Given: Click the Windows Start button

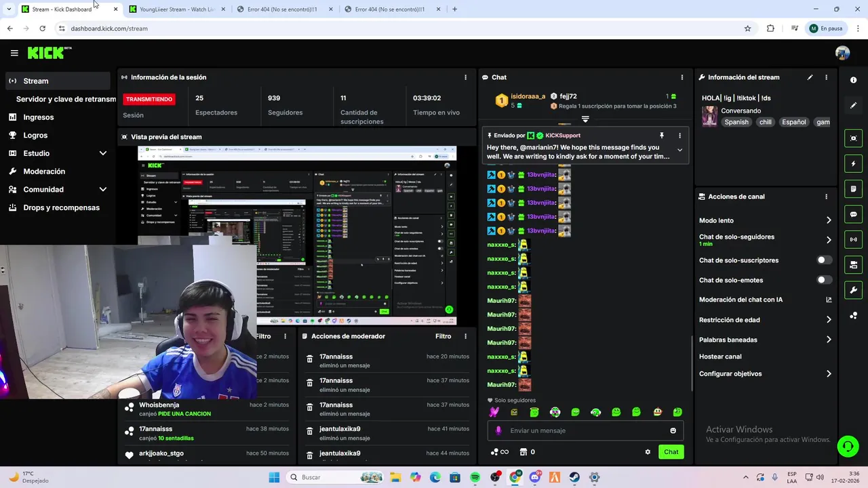Looking at the screenshot, I should tap(274, 477).
